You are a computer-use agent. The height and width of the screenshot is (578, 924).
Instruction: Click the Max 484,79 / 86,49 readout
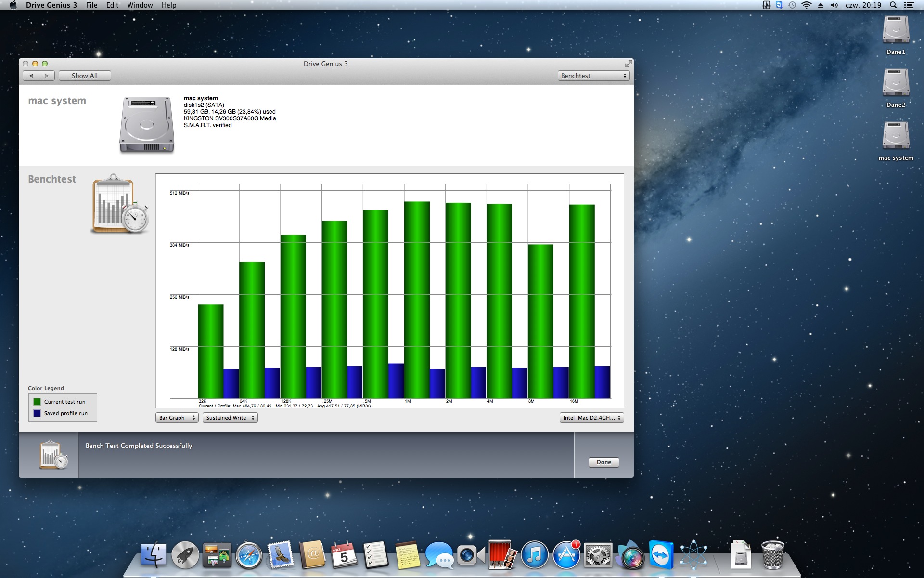252,406
